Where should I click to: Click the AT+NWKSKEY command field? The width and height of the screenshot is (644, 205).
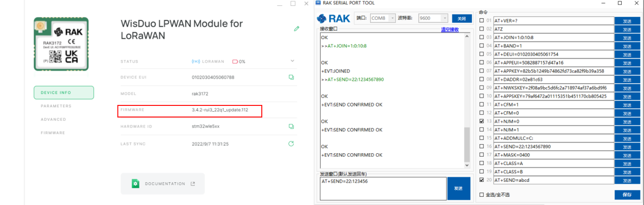pyautogui.click(x=554, y=88)
